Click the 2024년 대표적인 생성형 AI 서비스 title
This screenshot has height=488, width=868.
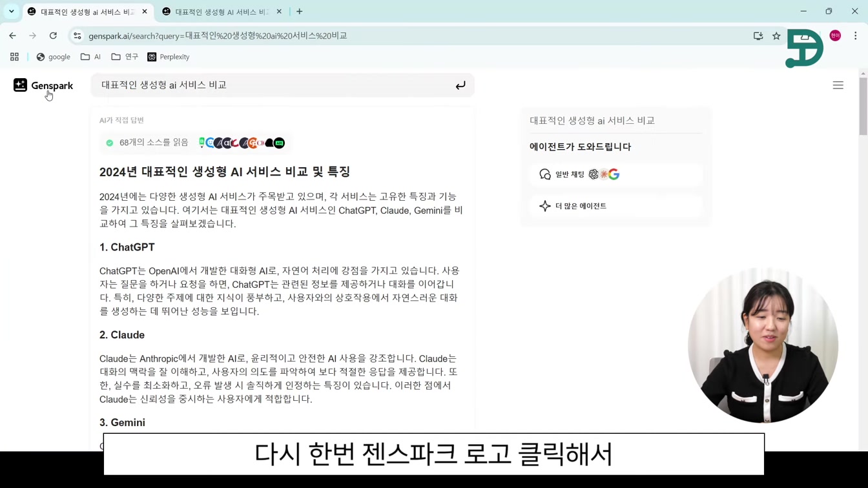[225, 172]
